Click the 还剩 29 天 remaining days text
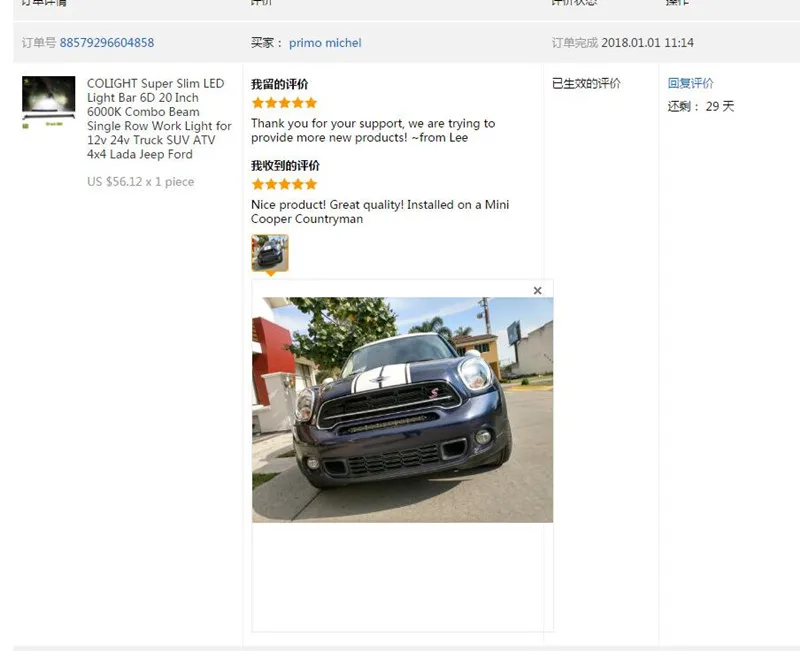Image resolution: width=800 pixels, height=651 pixels. (701, 106)
